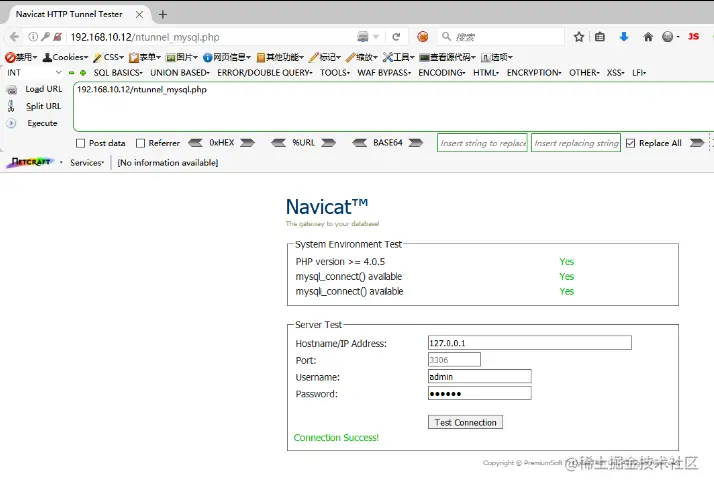This screenshot has width=714, height=487.
Task: Click the Execute play icon
Action: coord(11,123)
